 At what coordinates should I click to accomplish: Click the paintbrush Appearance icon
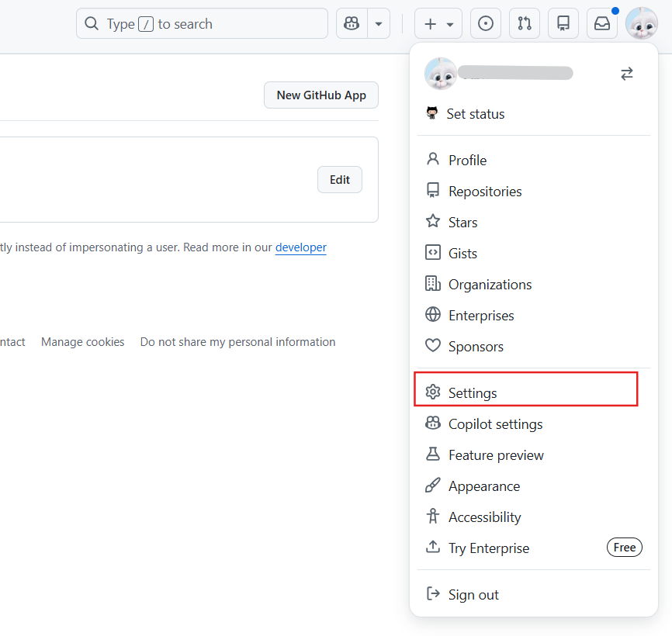point(433,486)
